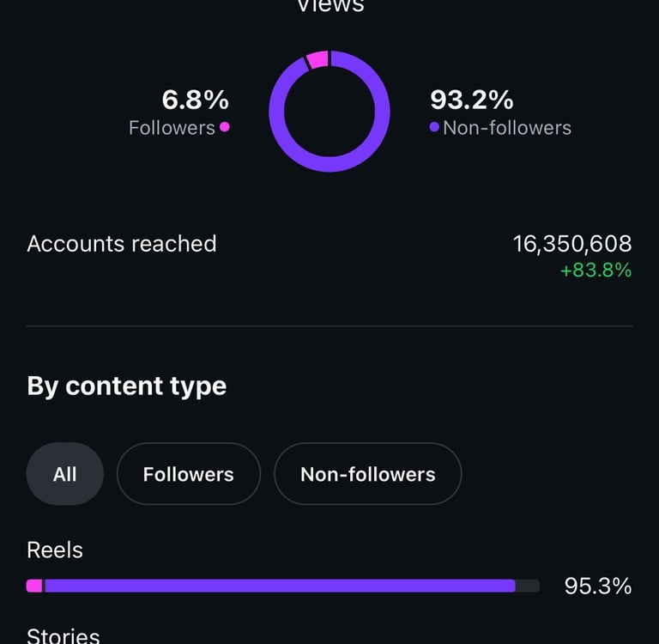This screenshot has height=644, width=659.
Task: Tap the Reels content type label
Action: pos(55,550)
